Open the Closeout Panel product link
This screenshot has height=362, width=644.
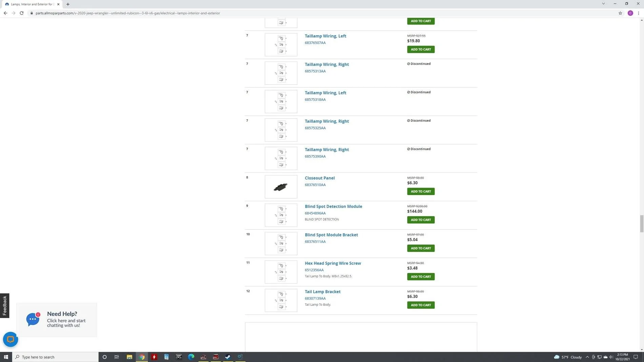[x=320, y=178]
